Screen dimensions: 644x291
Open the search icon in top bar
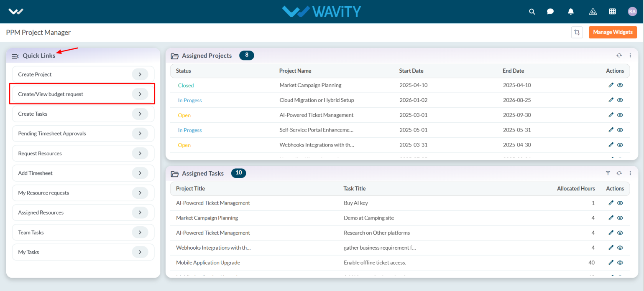[532, 12]
